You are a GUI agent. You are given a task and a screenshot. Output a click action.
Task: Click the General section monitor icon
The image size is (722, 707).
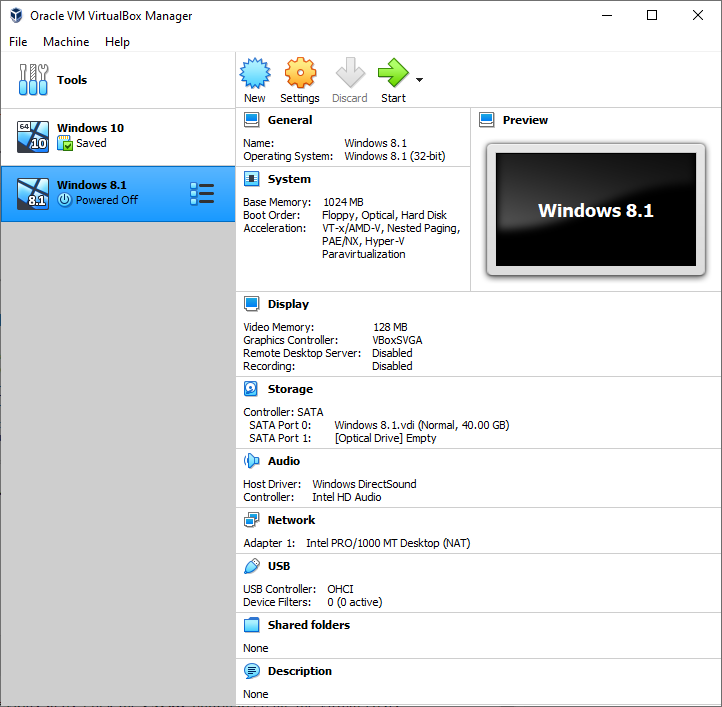tap(251, 120)
